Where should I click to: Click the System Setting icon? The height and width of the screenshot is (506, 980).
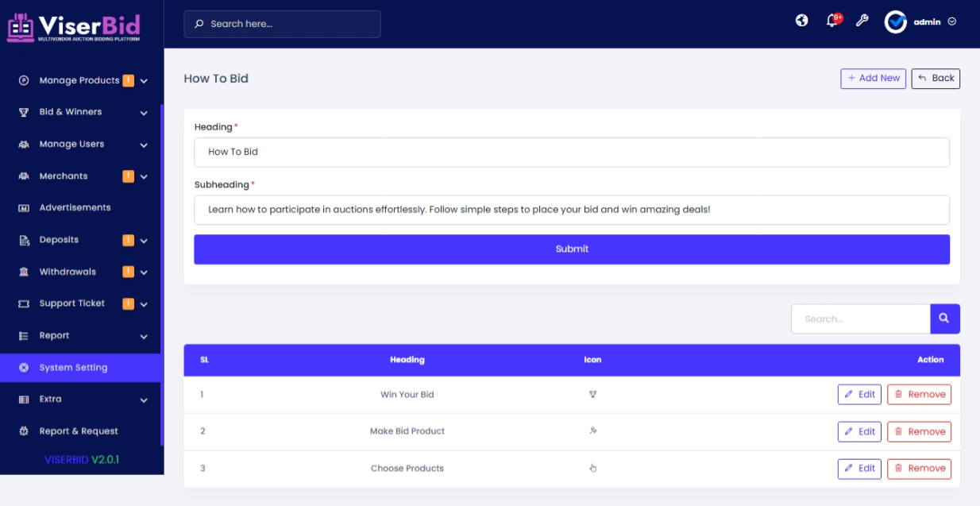pos(24,368)
